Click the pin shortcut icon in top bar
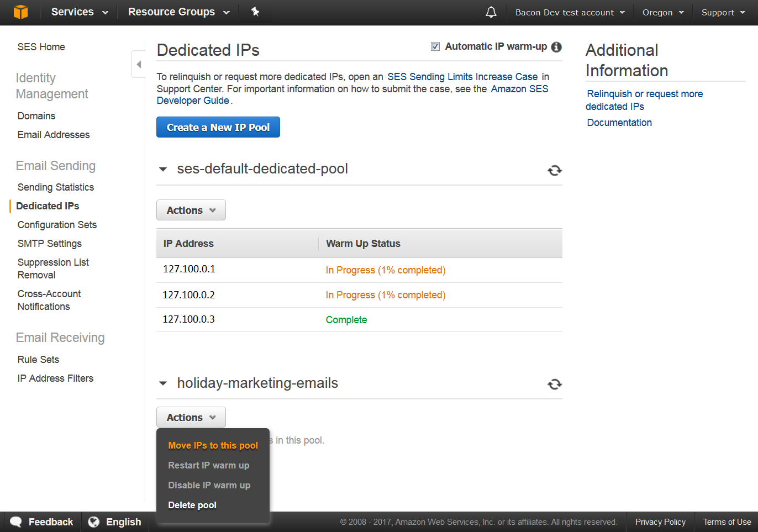Viewport: 758px width, 532px height. pos(255,12)
